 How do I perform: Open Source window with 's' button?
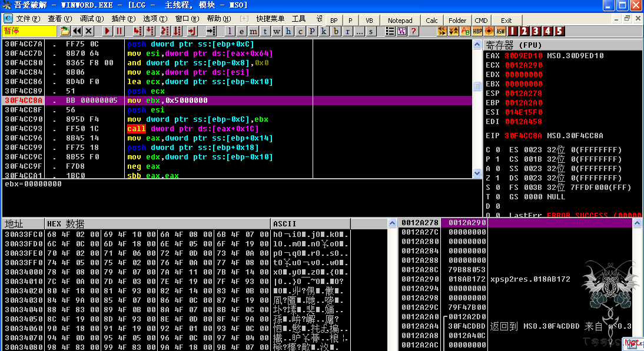pyautogui.click(x=371, y=31)
